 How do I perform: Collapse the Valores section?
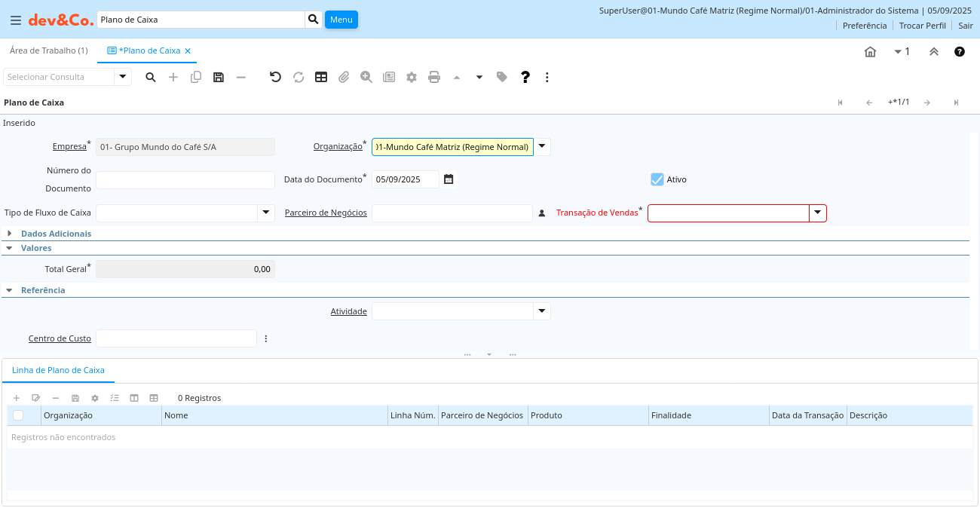coord(10,248)
